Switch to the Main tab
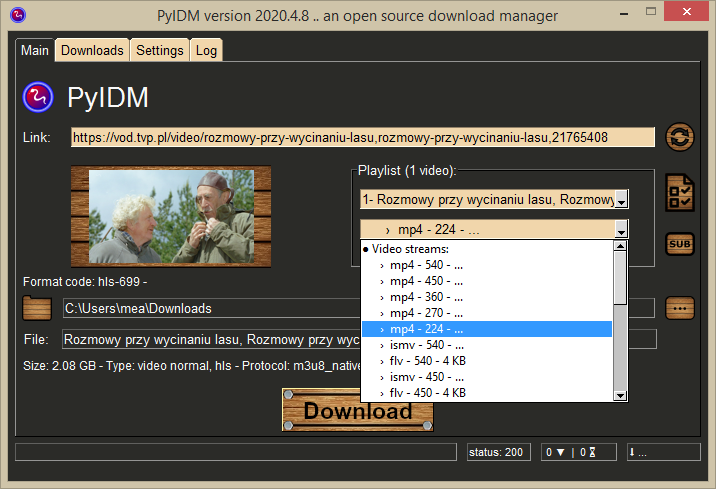 (35, 50)
